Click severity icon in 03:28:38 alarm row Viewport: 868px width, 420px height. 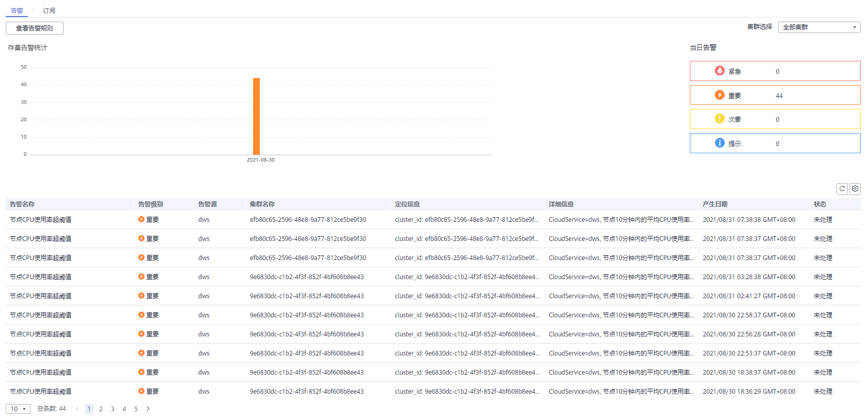pos(141,277)
